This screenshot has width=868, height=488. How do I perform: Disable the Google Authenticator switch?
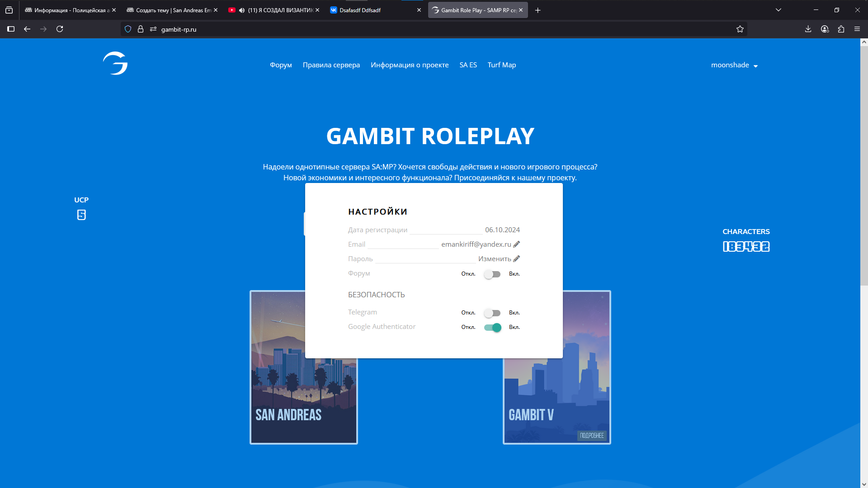tap(492, 328)
